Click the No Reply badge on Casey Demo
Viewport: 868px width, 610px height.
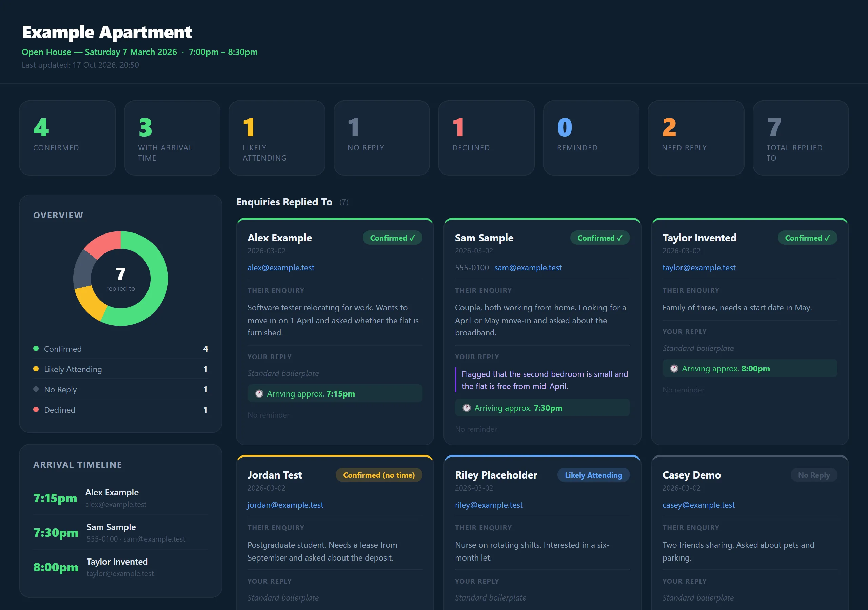click(814, 475)
